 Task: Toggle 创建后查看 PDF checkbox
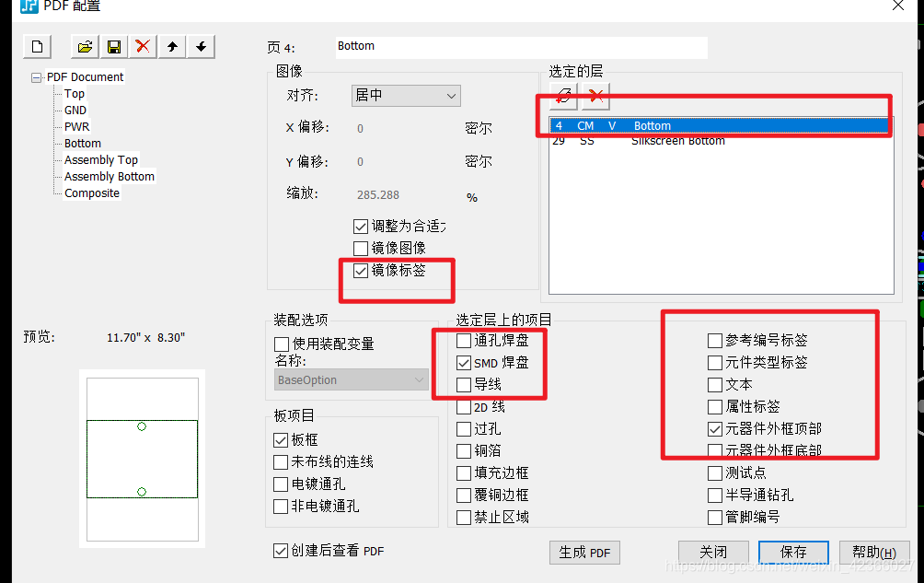(x=281, y=551)
